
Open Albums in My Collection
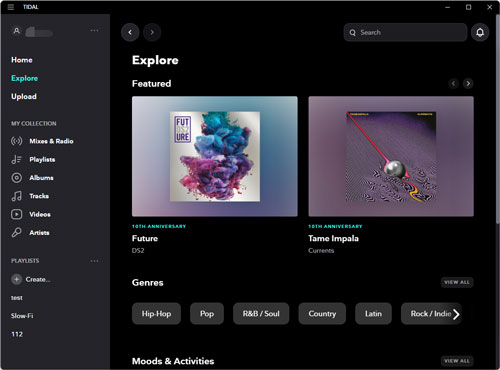pos(41,178)
